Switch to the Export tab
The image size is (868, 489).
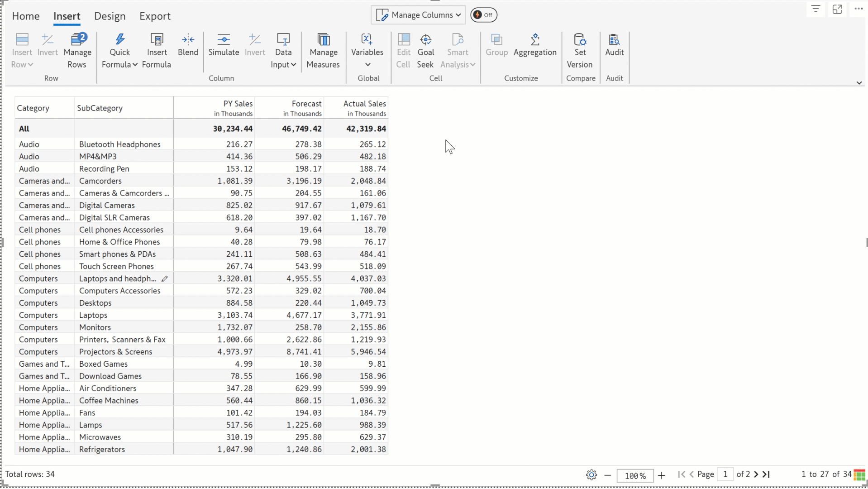point(155,16)
